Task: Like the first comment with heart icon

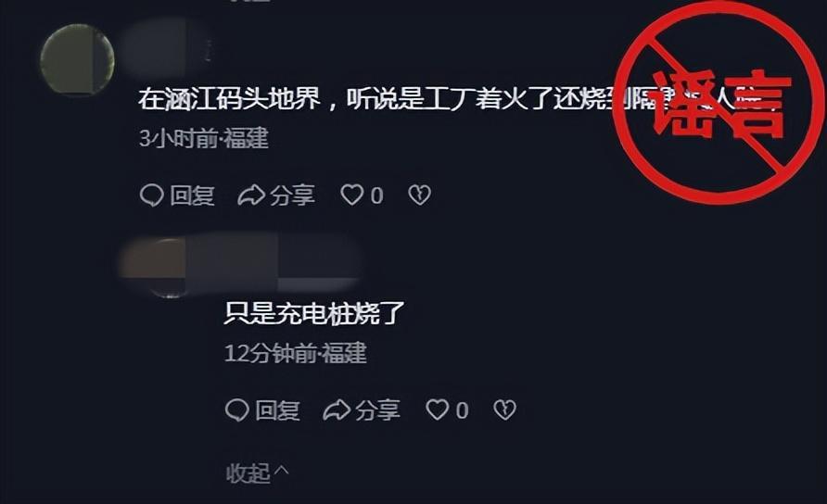Action: (351, 195)
